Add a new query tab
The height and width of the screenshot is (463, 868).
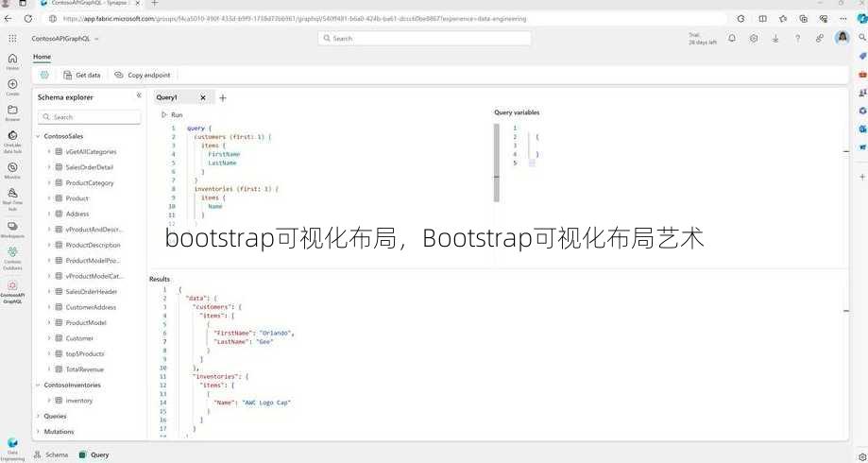[x=223, y=98]
